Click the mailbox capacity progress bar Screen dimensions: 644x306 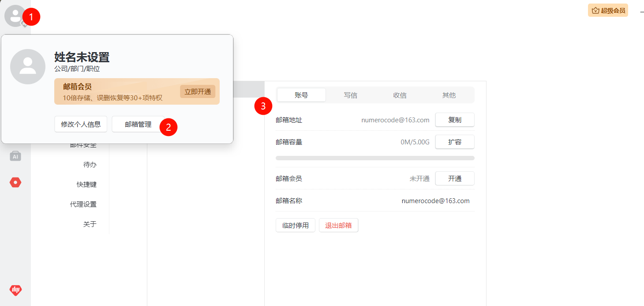tap(375, 158)
